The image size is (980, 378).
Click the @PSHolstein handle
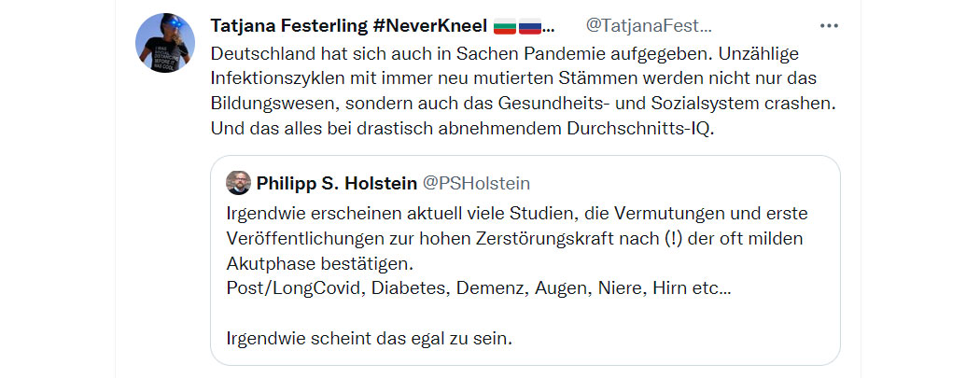(476, 184)
